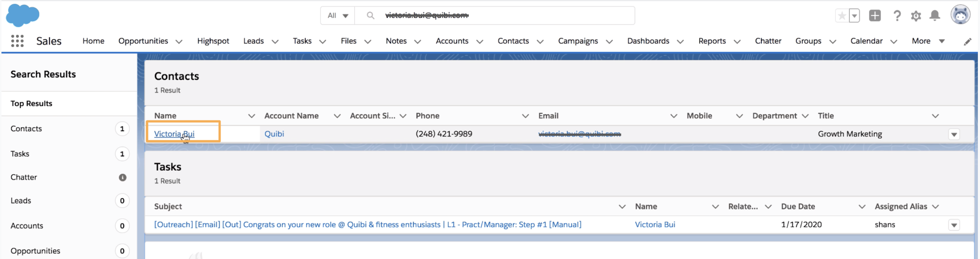Open the Contacts navigation tab

coord(513,41)
